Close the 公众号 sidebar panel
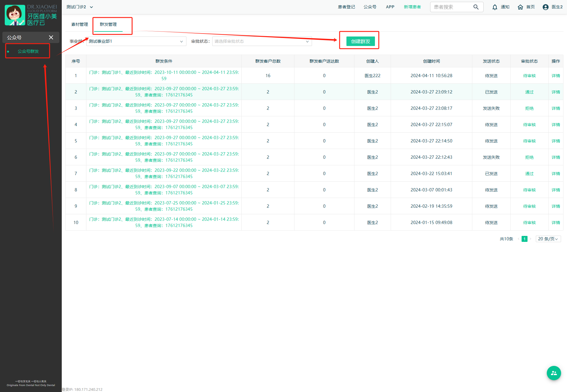 click(x=51, y=37)
